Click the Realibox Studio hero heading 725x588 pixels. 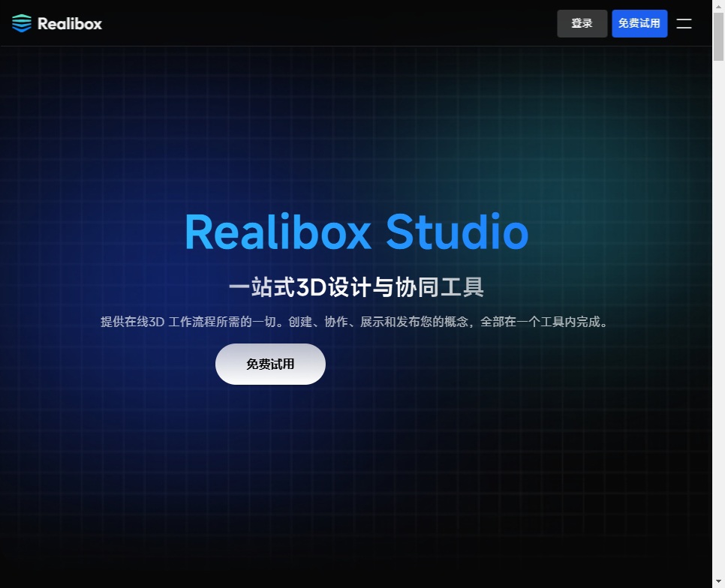(356, 231)
